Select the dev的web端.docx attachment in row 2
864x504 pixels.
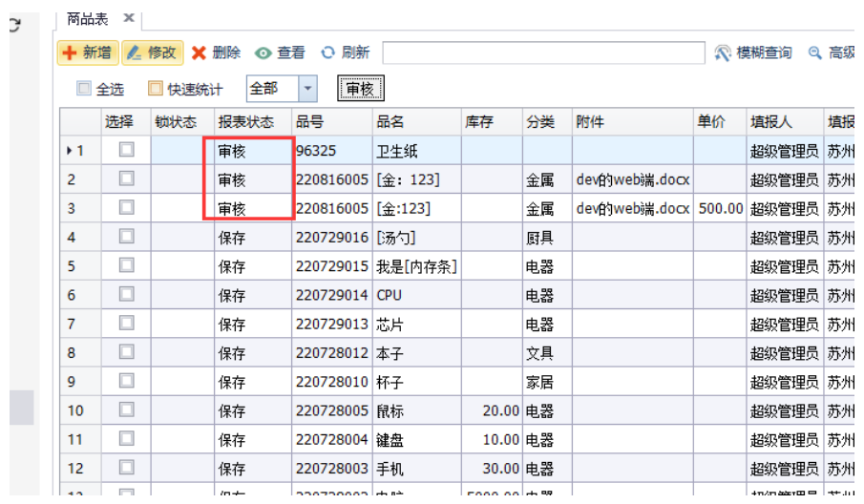pyautogui.click(x=632, y=179)
